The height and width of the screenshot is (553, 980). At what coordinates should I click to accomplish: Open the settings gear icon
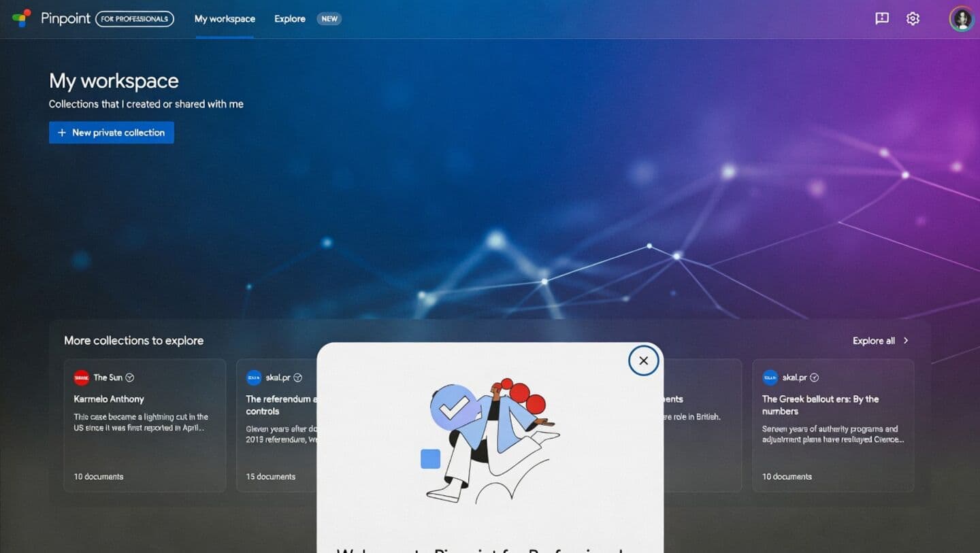(x=913, y=18)
